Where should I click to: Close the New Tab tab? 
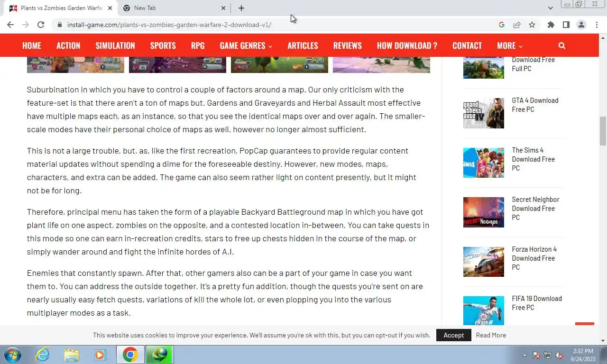point(223,8)
